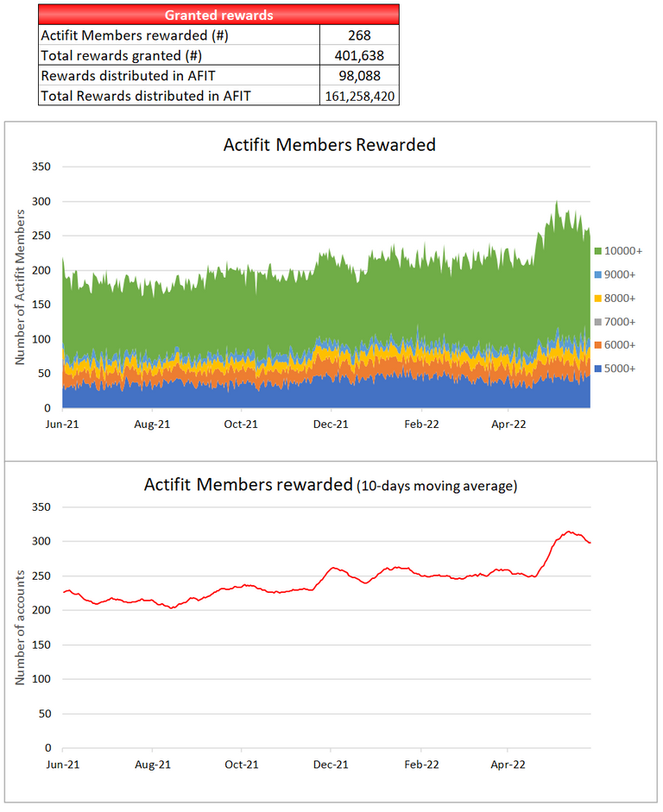This screenshot has height=812, width=663.
Task: Click Apr-22 label on moving average chart
Action: [x=508, y=765]
